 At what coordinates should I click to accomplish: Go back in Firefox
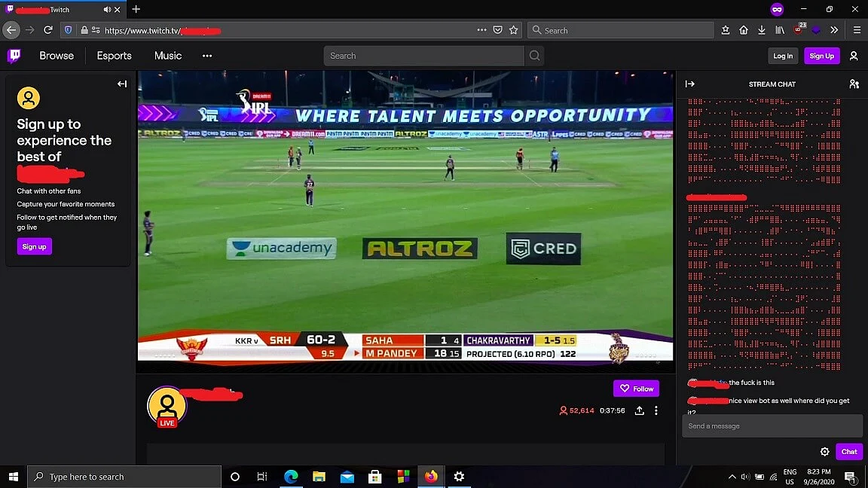pos(11,30)
